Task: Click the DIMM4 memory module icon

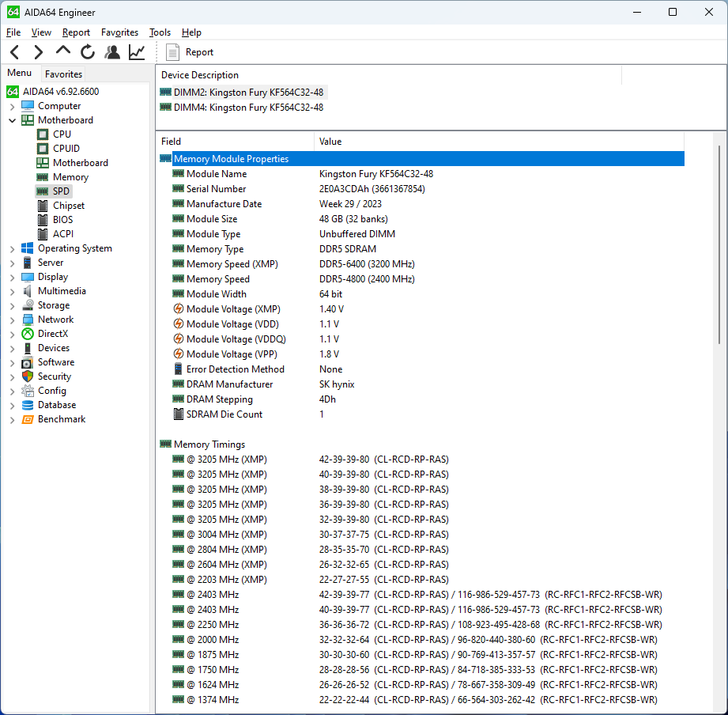Action: pyautogui.click(x=165, y=108)
